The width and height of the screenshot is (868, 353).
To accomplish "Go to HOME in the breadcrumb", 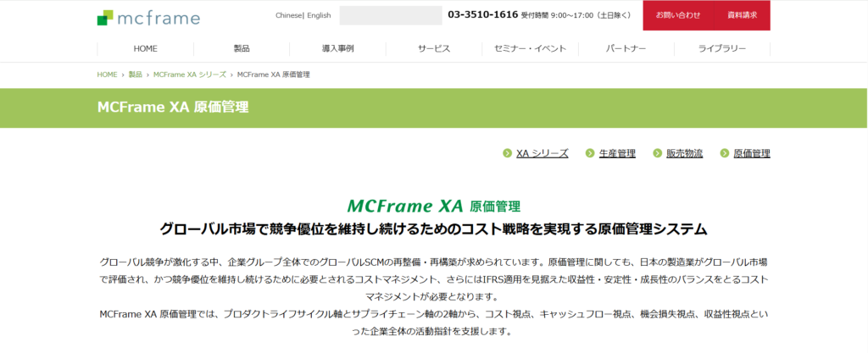I will click(107, 74).
